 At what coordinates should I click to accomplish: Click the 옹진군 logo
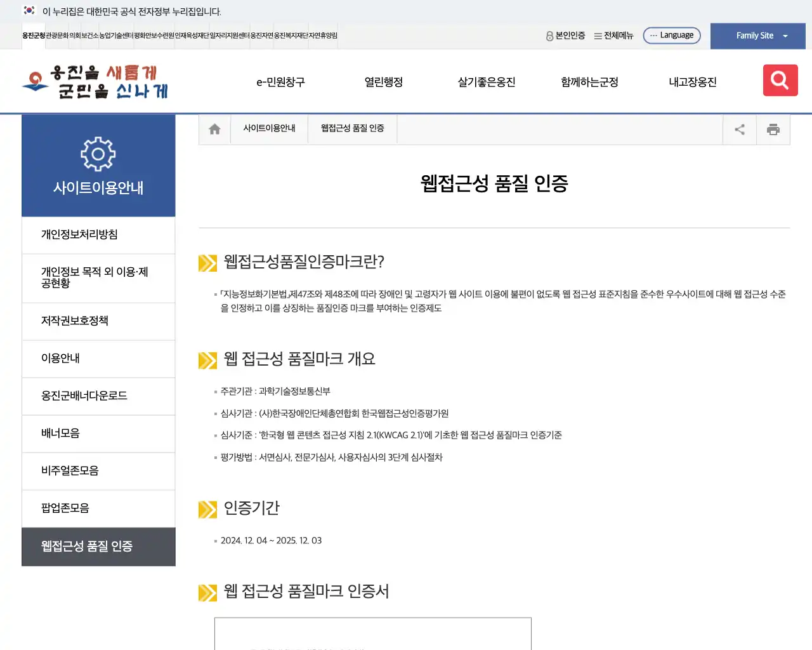pyautogui.click(x=95, y=81)
